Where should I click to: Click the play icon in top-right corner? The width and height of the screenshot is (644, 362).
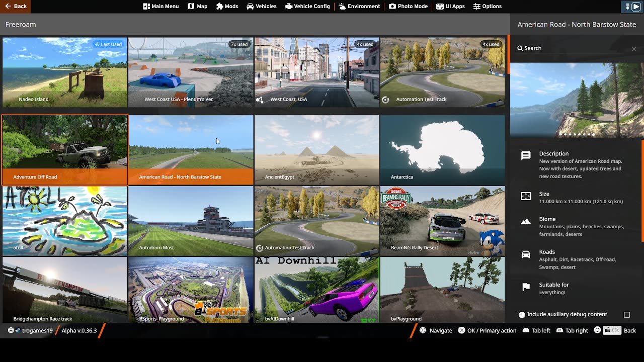[x=636, y=7]
